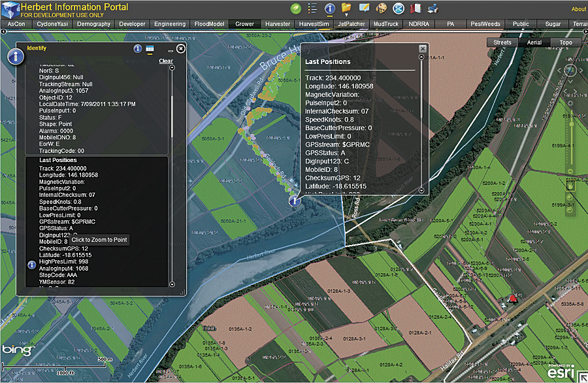Open the note with pencil annotation tool
Image resolution: width=588 pixels, height=383 pixels.
tap(364, 8)
